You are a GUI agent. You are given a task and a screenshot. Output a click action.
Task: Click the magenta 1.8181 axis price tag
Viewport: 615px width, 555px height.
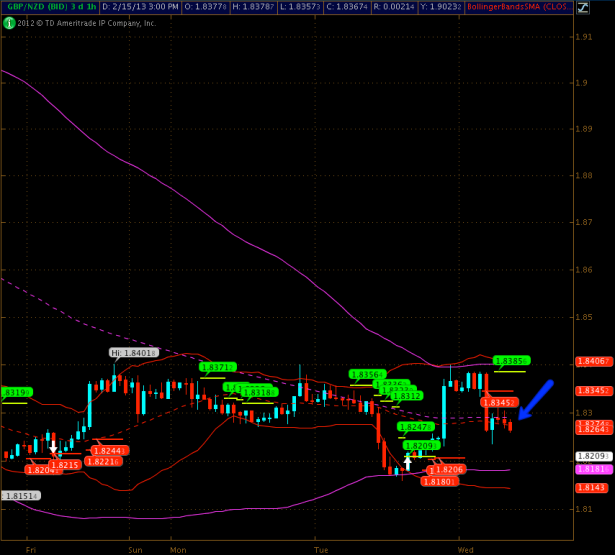593,468
